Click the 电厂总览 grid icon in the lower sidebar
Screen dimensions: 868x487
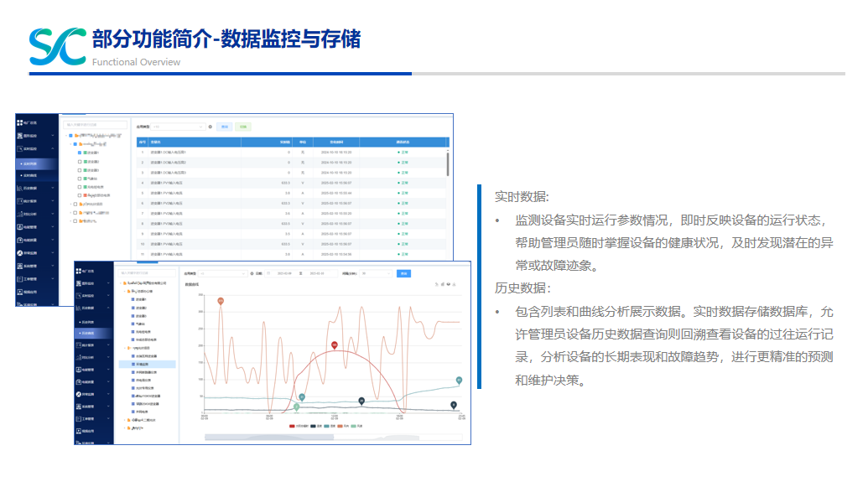79,272
